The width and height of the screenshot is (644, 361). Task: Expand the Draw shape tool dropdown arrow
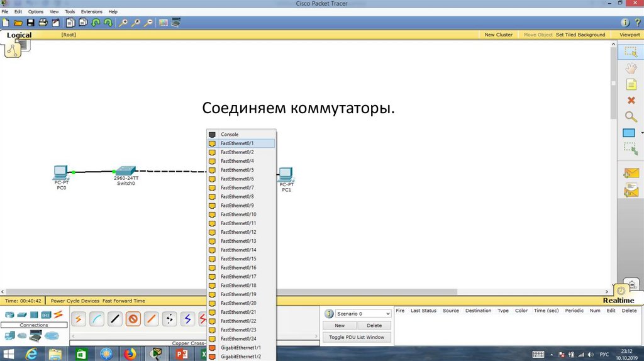641,133
